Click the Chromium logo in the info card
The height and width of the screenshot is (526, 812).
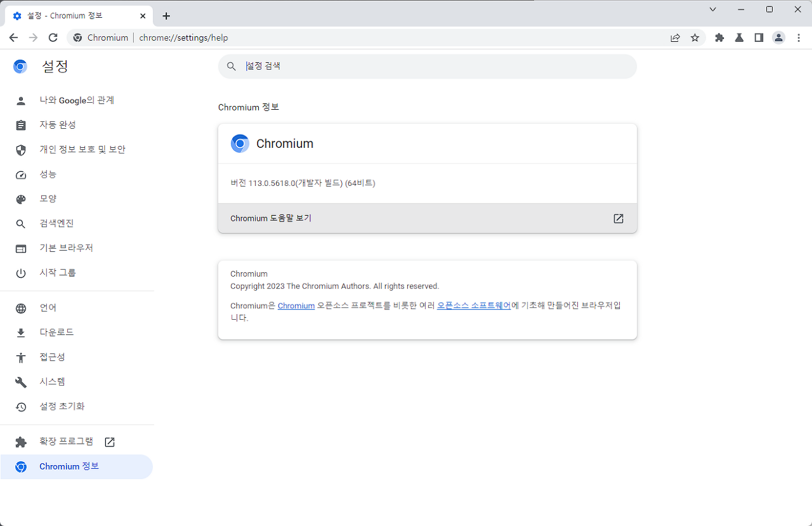(240, 144)
